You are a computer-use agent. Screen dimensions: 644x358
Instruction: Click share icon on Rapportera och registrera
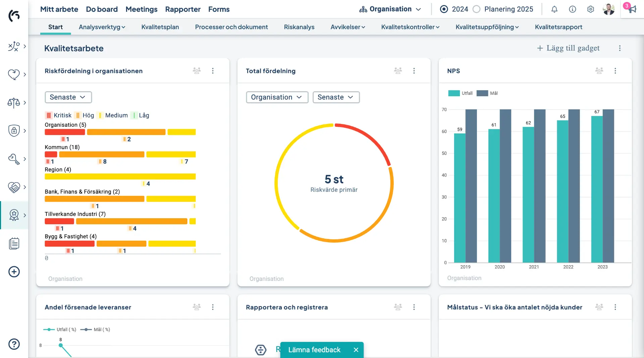398,307
